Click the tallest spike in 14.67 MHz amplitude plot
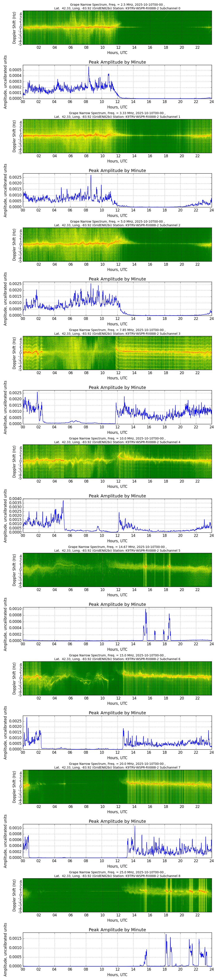Image resolution: width=218 pixels, height=980 pixels. pos(146,610)
